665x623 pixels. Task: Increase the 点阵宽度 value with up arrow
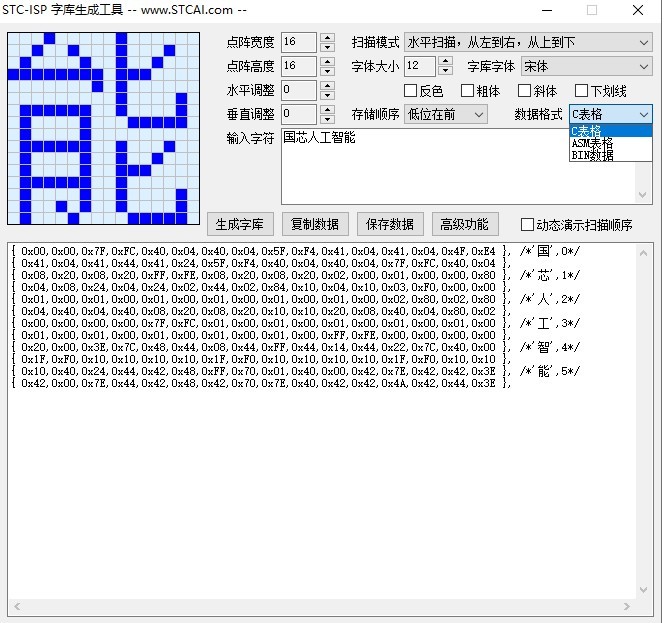point(327,38)
